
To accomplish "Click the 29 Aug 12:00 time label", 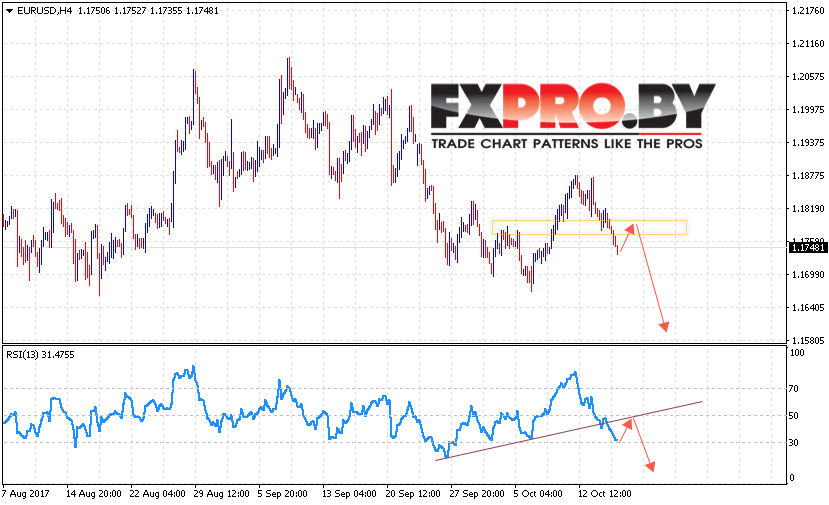I will click(x=222, y=494).
